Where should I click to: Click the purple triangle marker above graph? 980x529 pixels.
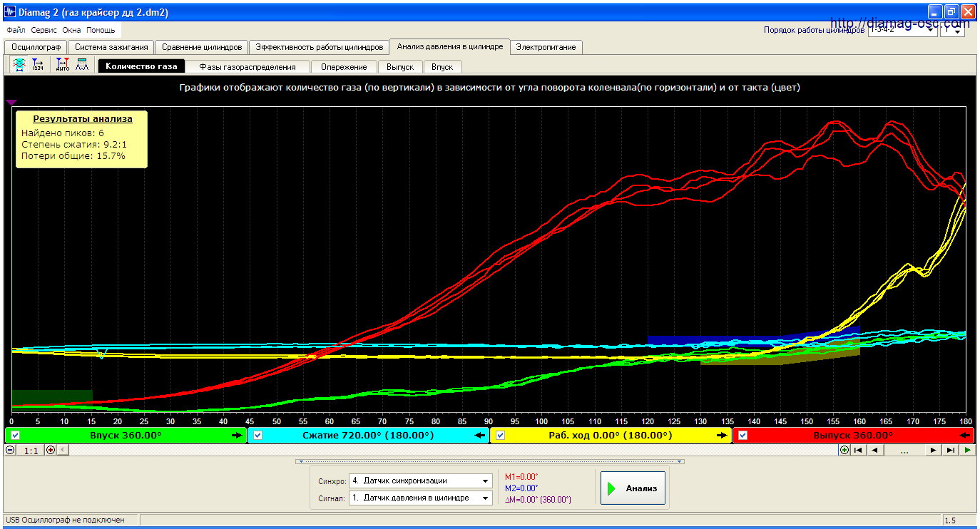coord(11,103)
